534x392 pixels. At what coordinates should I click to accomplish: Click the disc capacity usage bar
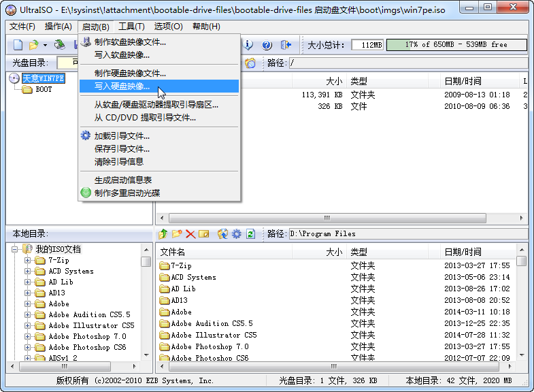click(456, 45)
